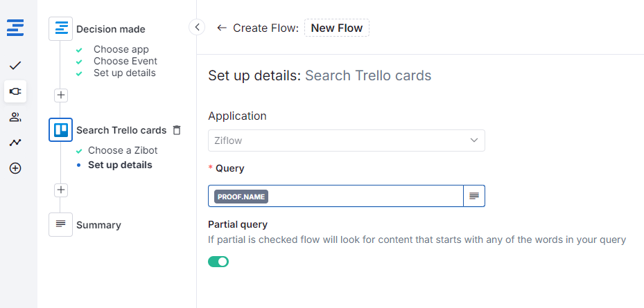Image resolution: width=644 pixels, height=308 pixels.
Task: Open the analytics graph sidebar icon
Action: click(x=15, y=143)
